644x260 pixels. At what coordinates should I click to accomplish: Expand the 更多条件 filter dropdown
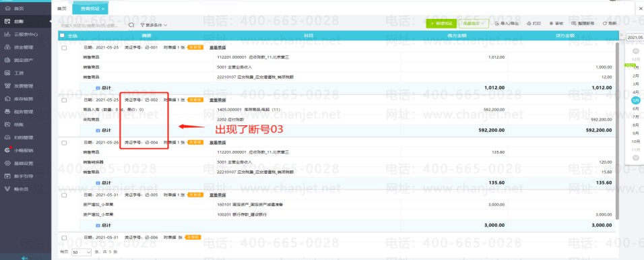[x=154, y=25]
